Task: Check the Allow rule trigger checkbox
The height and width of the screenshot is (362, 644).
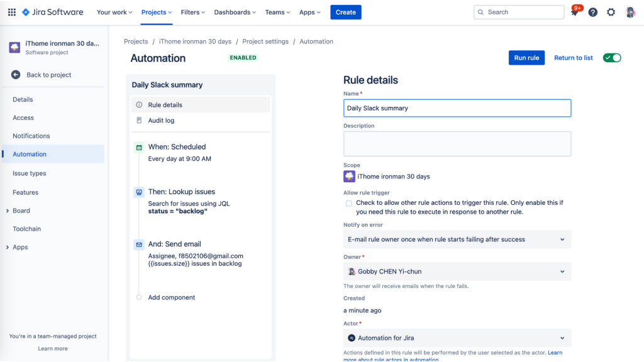Action: coord(348,203)
